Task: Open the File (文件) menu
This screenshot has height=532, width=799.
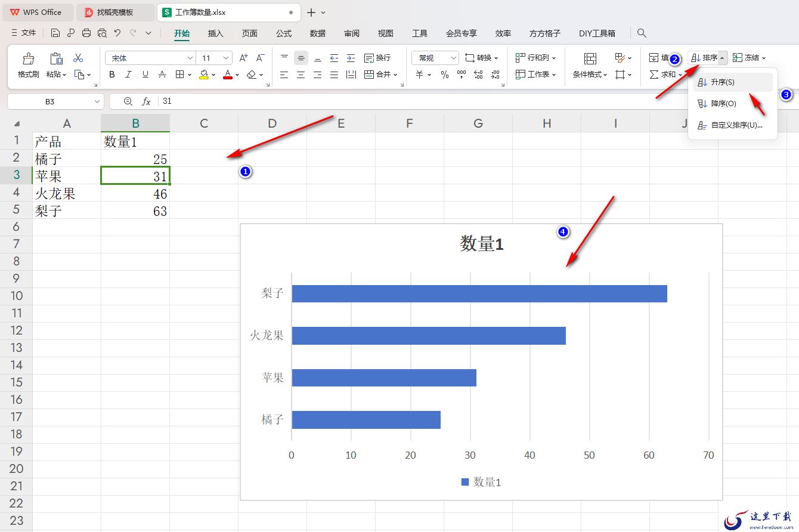Action: tap(24, 33)
